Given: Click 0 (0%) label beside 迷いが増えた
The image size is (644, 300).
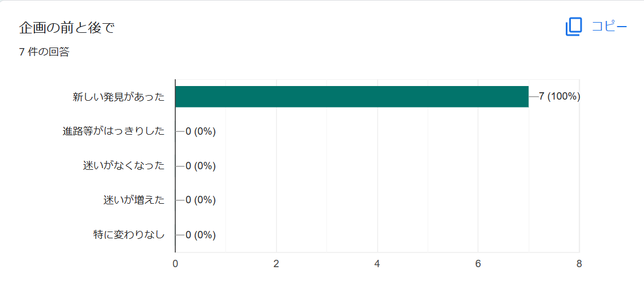Looking at the screenshot, I should point(201,200).
